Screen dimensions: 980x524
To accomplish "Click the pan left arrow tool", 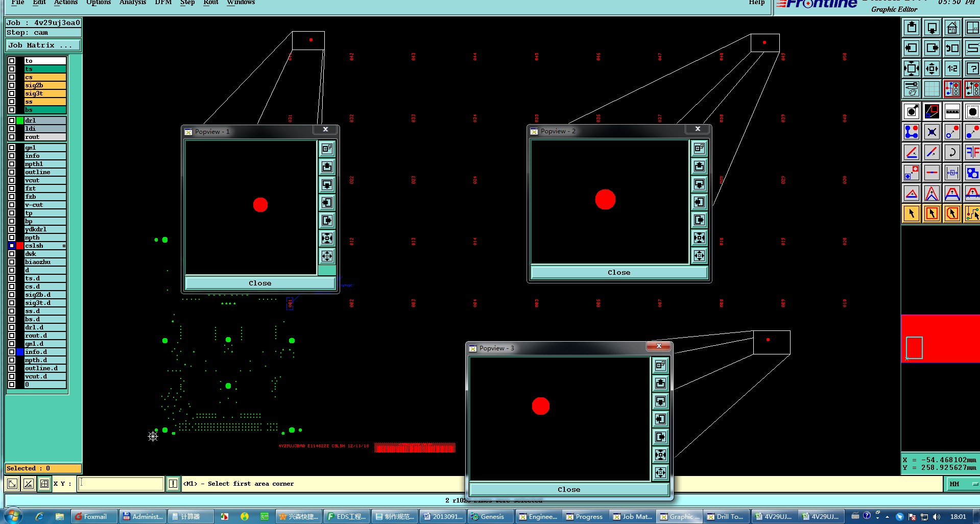I will pos(912,48).
